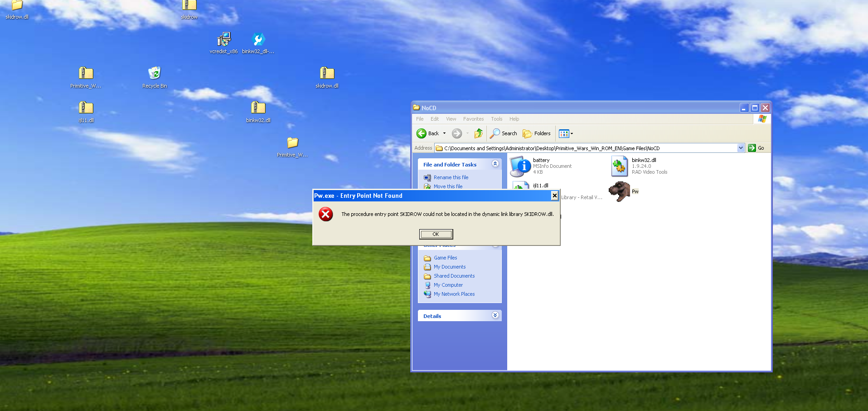This screenshot has width=868, height=411.
Task: Select the ijl11.dll zip archive on desktop
Action: click(86, 112)
